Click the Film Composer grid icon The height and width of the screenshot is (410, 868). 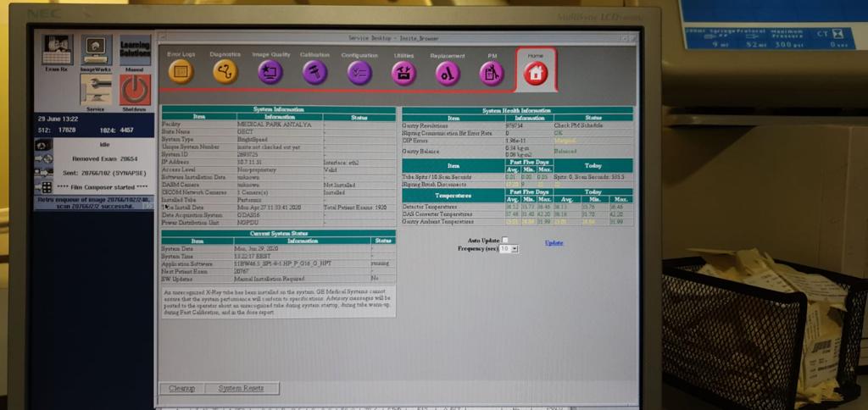pos(44,187)
